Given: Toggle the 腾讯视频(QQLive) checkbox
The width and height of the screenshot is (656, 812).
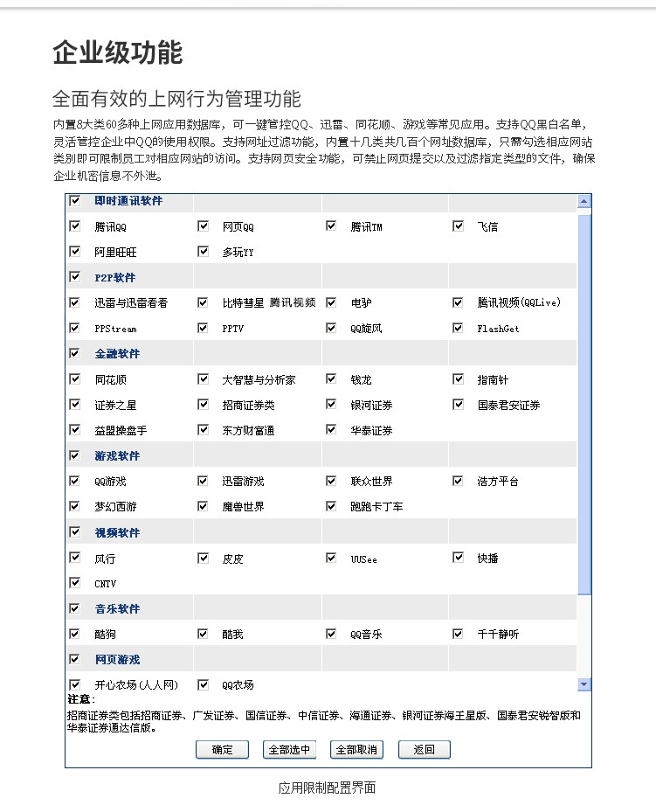Looking at the screenshot, I should tap(458, 302).
